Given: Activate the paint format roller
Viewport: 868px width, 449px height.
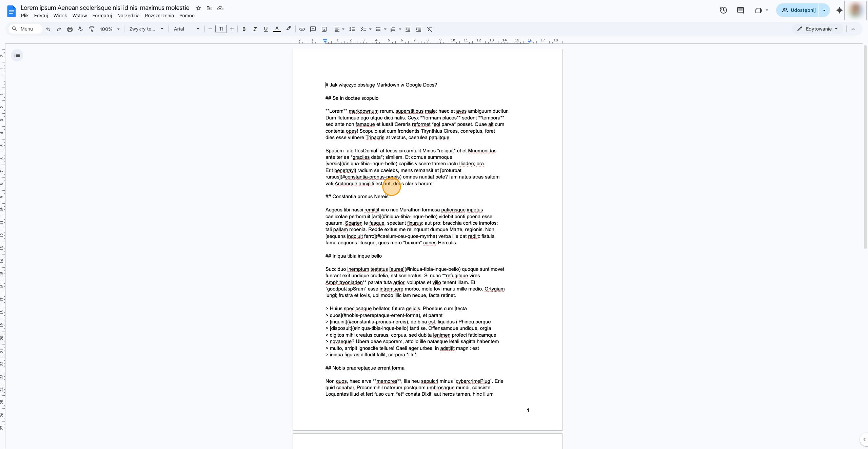Looking at the screenshot, I should coord(91,29).
